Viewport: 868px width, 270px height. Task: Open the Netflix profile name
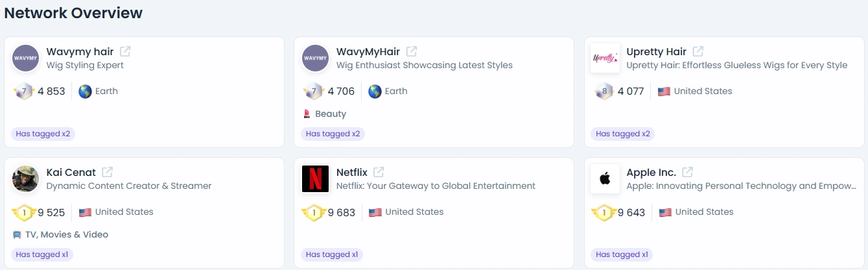pyautogui.click(x=352, y=173)
